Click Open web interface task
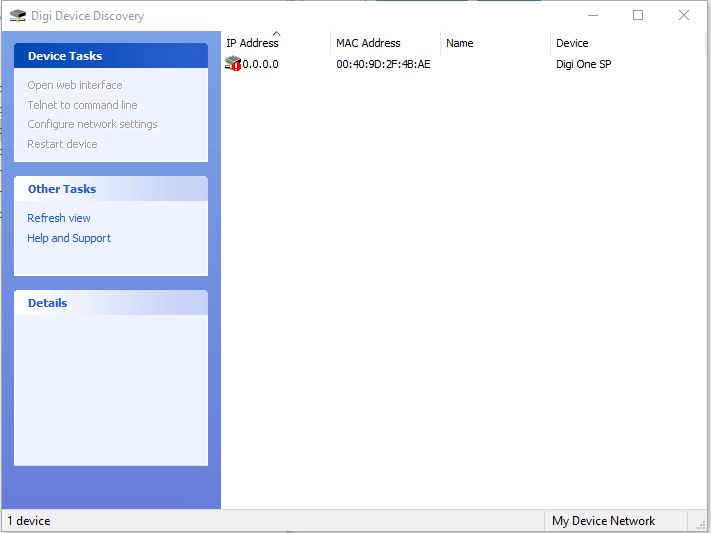711x533 pixels. pos(75,85)
